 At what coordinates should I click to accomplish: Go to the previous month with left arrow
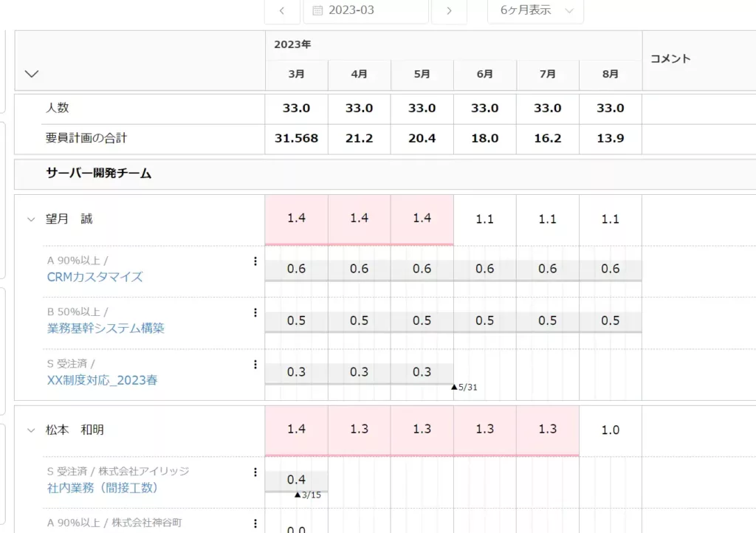(282, 10)
